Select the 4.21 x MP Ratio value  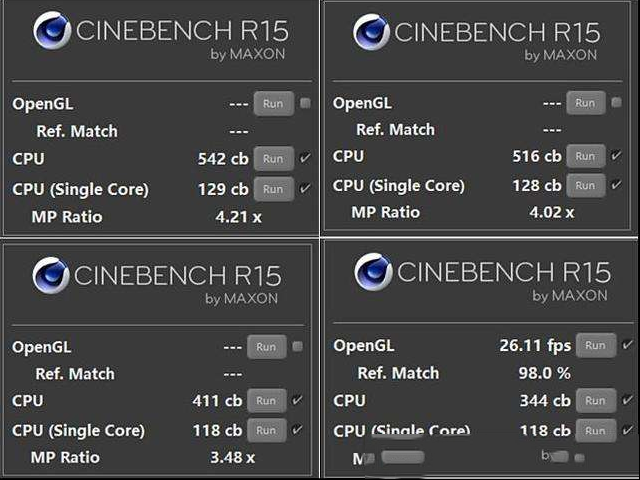pyautogui.click(x=238, y=217)
